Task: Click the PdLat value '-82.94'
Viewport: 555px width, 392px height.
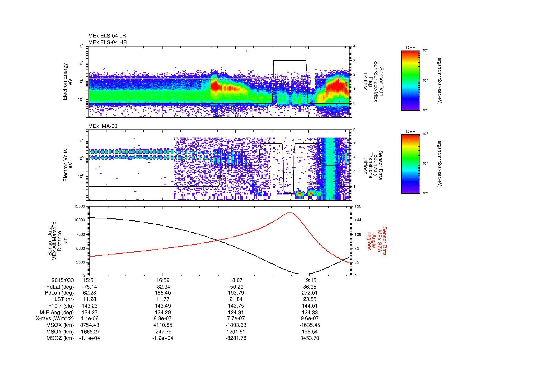Action: point(163,287)
